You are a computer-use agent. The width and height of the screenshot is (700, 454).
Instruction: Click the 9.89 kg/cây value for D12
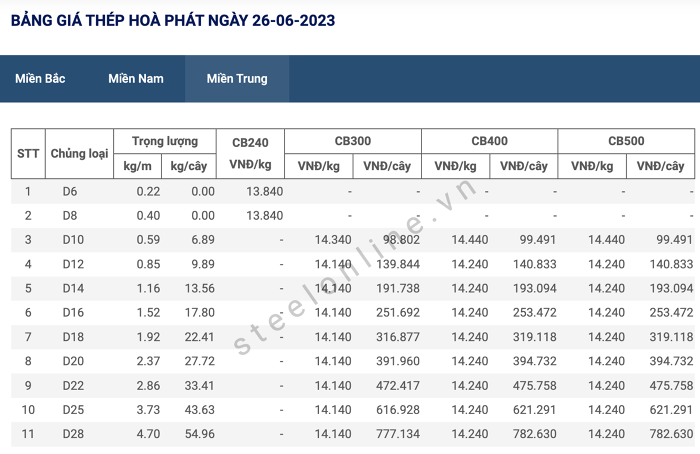pyautogui.click(x=203, y=264)
